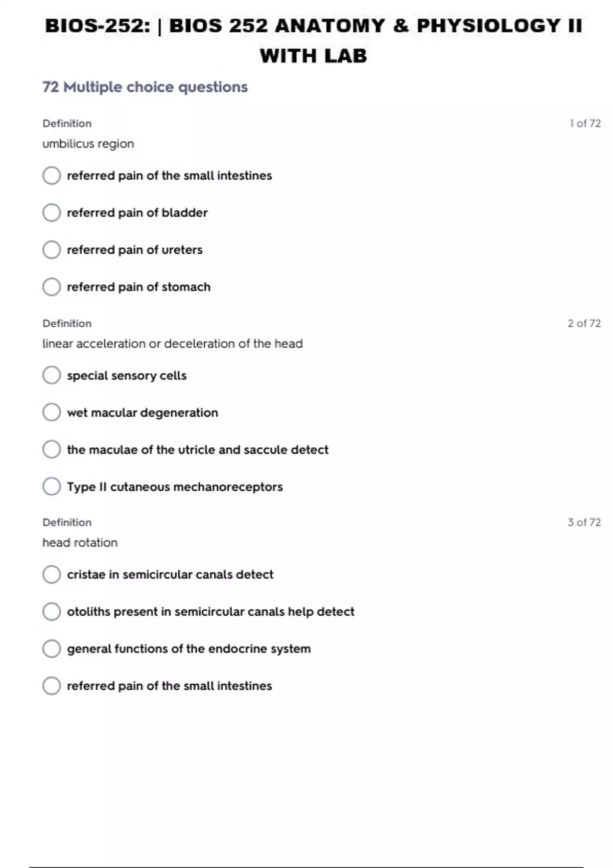
Task: Click the '72 Multiple choice questions' heading
Action: [145, 87]
